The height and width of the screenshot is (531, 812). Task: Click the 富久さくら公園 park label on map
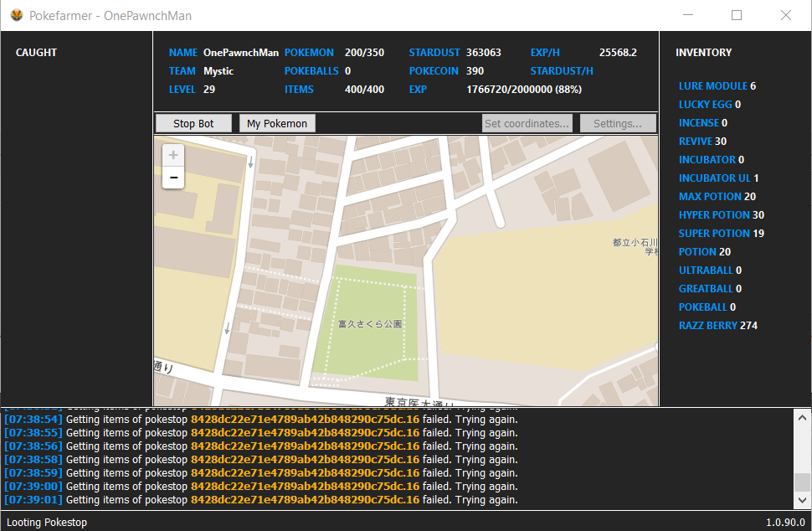coord(370,324)
